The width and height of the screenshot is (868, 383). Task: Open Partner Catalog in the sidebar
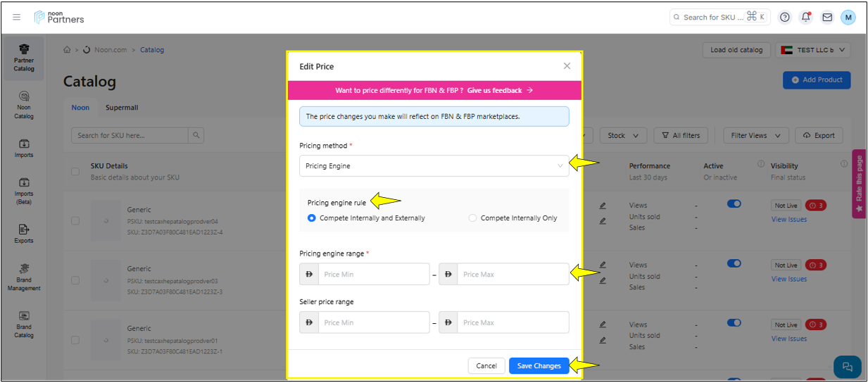coord(24,58)
